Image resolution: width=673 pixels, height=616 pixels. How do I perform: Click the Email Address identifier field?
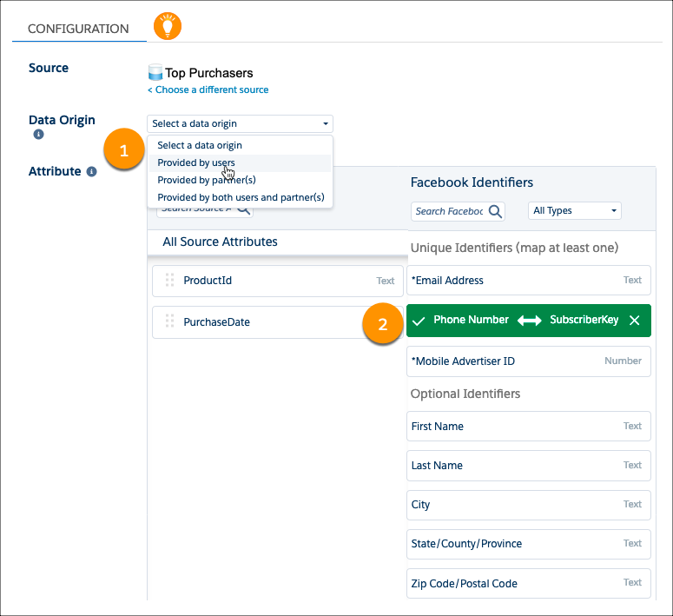pos(529,280)
